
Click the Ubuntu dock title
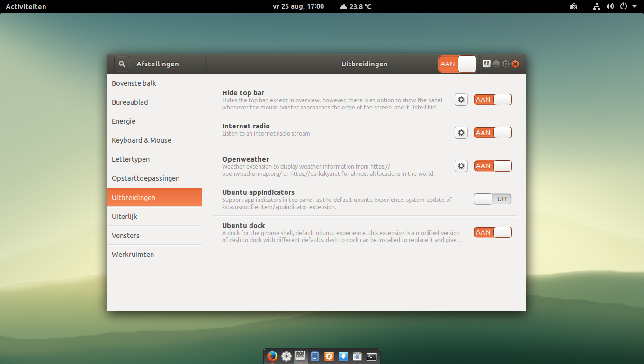pos(243,226)
